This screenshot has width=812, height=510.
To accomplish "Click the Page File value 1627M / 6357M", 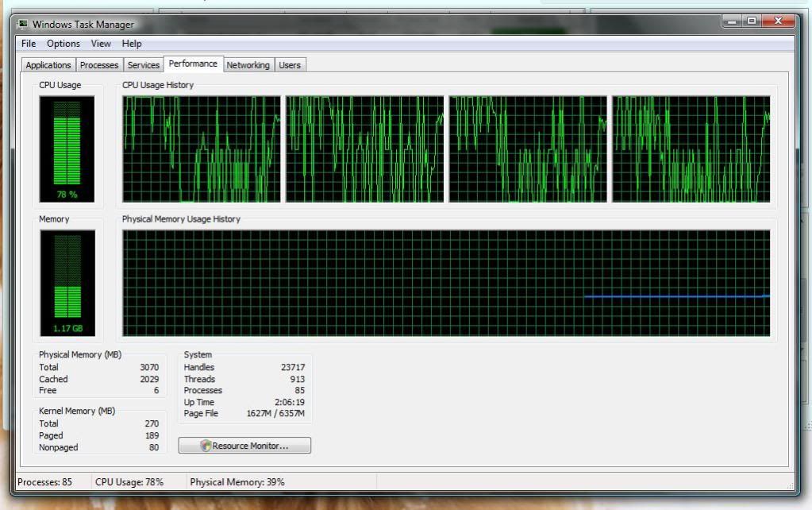I will click(x=275, y=414).
